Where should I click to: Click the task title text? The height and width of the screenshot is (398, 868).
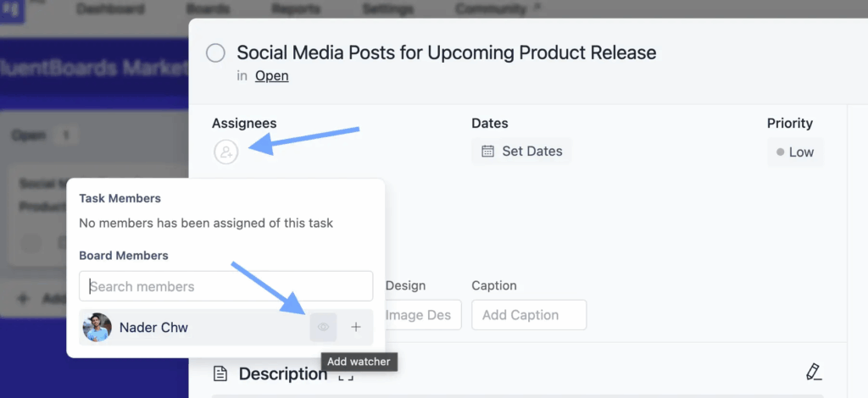click(x=446, y=53)
